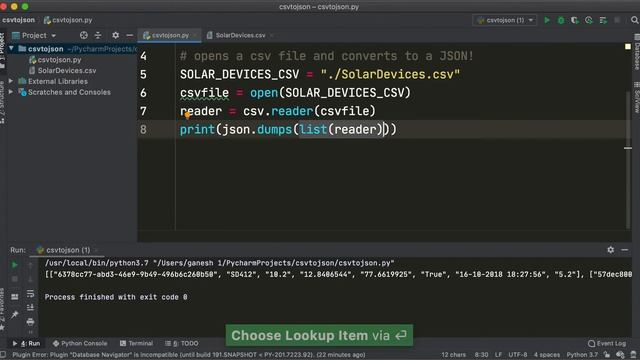Screen dimensions: 640x360
Task: Start debugging with the green bug icon
Action: point(561,20)
